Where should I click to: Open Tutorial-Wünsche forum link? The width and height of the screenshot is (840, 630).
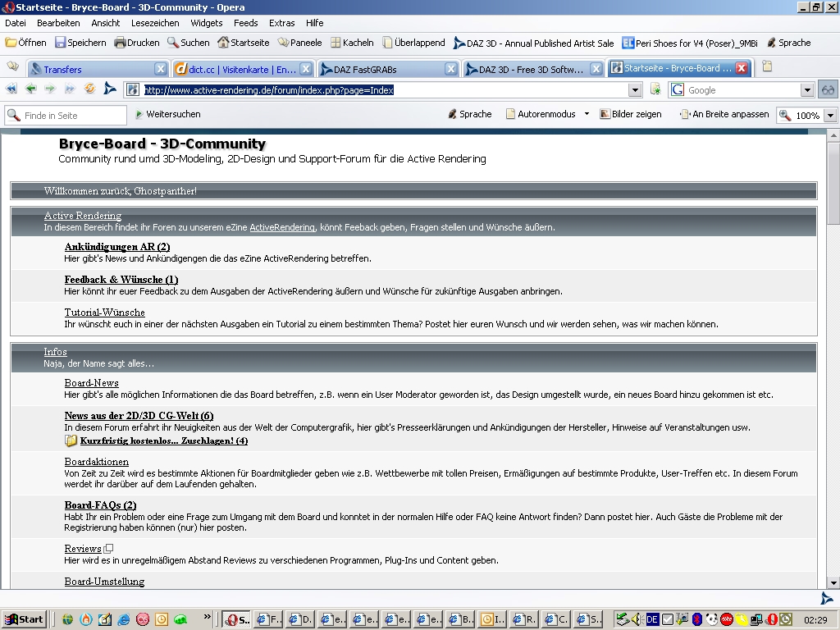104,313
